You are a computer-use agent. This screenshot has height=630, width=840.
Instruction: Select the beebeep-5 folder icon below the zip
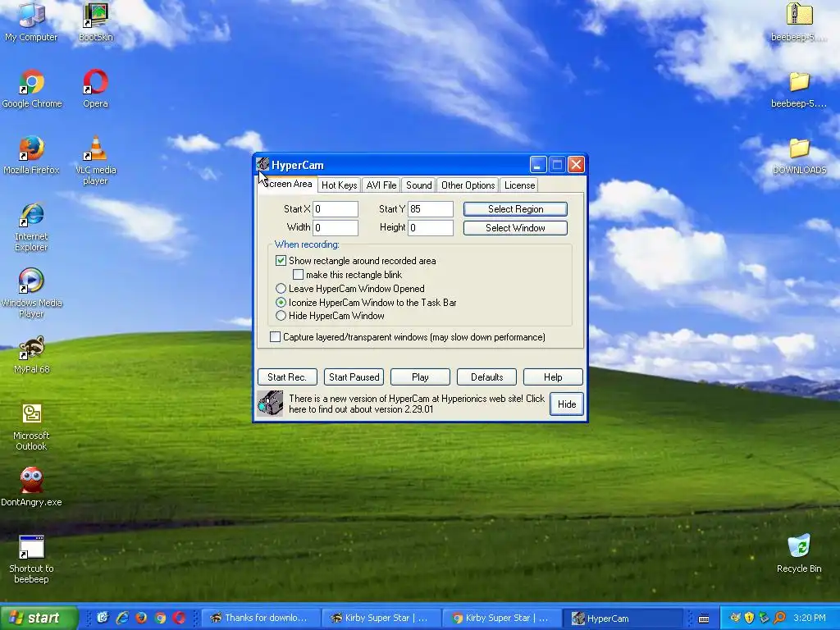[x=799, y=89]
